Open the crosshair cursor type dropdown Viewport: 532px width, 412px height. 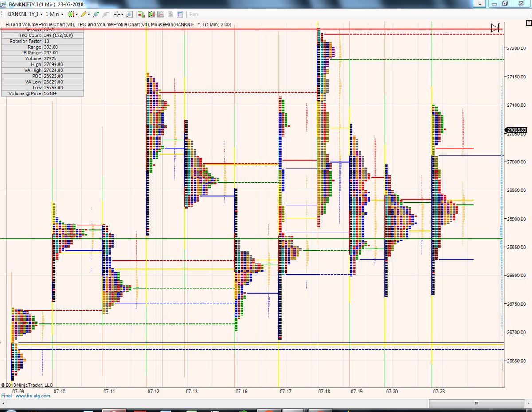click(x=118, y=14)
